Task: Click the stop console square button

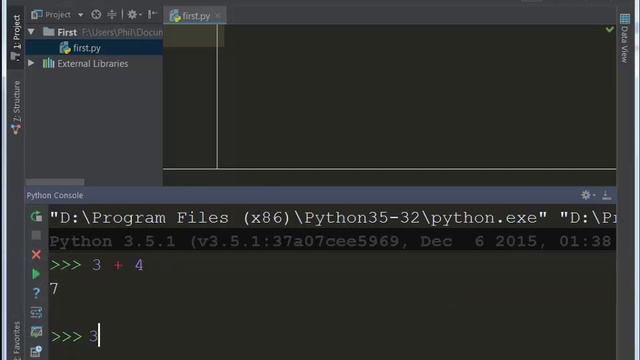Action: pyautogui.click(x=36, y=235)
